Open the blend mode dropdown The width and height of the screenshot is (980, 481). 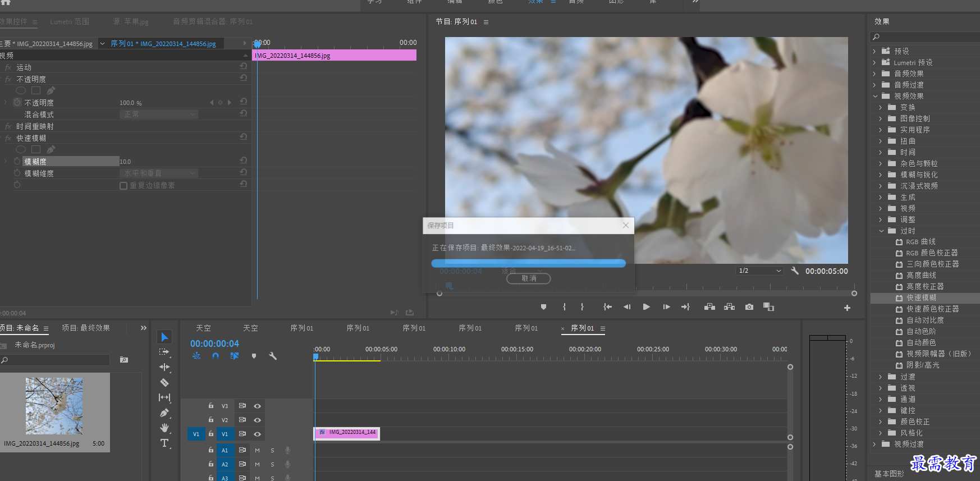coord(159,114)
